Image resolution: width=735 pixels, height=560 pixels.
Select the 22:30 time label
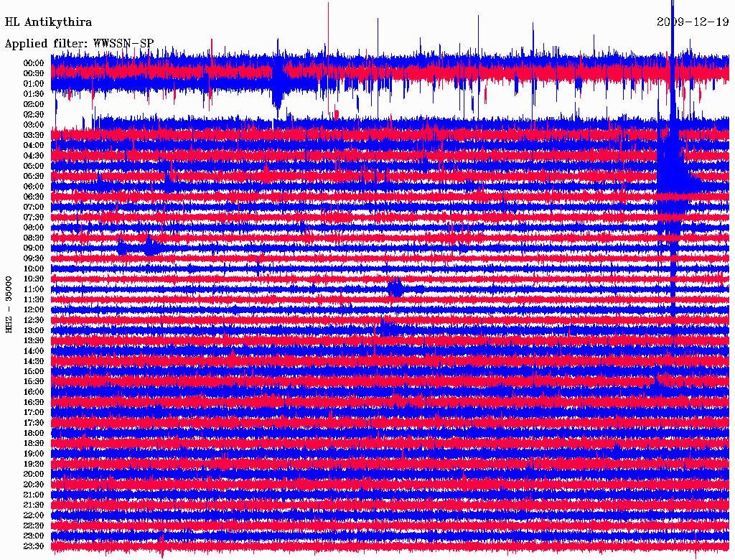coord(34,526)
